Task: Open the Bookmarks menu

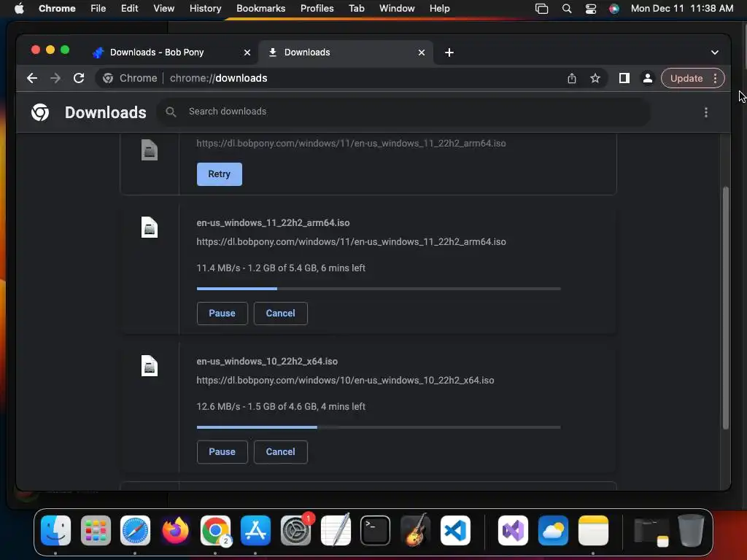Action: 260,9
